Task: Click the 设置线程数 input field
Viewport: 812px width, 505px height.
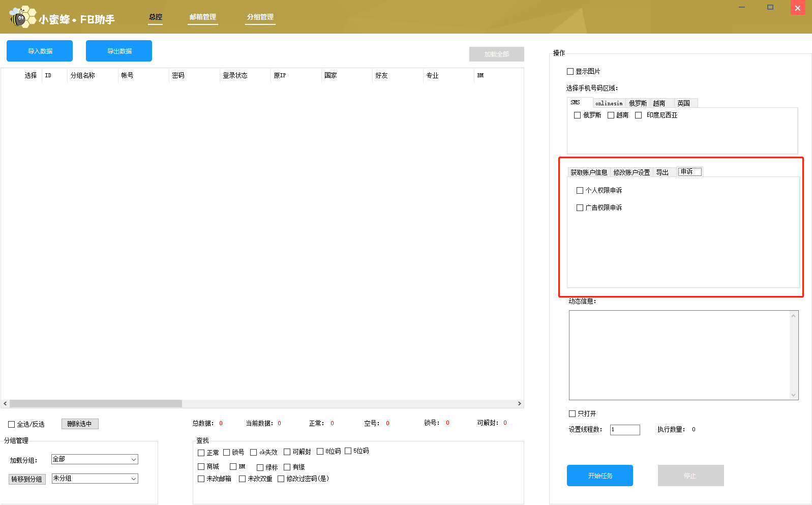Action: tap(625, 430)
